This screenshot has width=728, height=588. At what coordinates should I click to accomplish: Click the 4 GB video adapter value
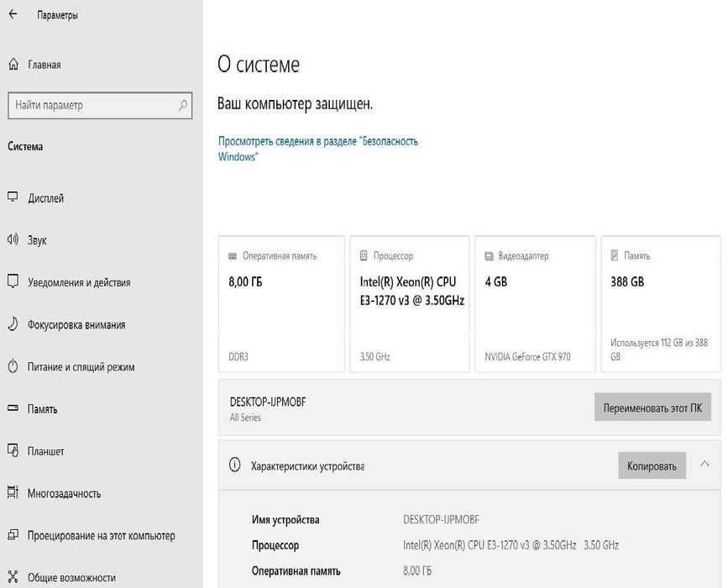[x=496, y=282]
